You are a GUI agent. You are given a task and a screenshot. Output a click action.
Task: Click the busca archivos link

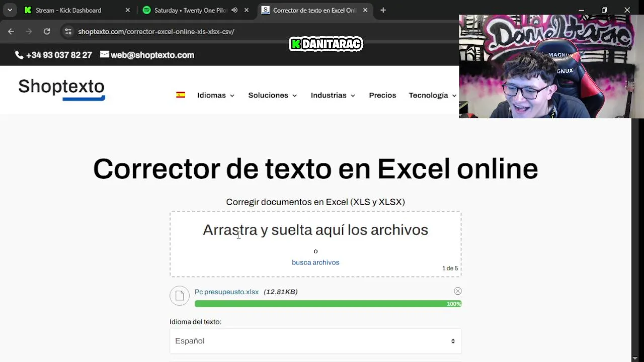point(315,262)
